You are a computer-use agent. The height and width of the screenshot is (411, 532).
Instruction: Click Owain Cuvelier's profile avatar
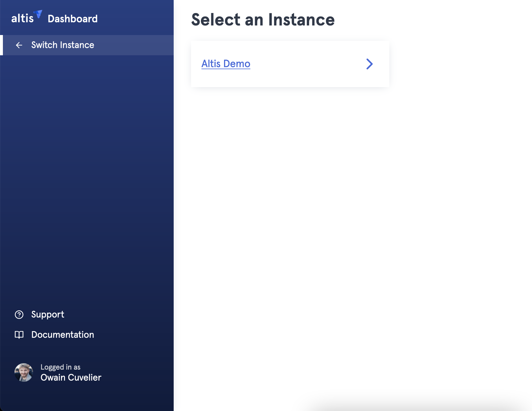[x=24, y=373]
